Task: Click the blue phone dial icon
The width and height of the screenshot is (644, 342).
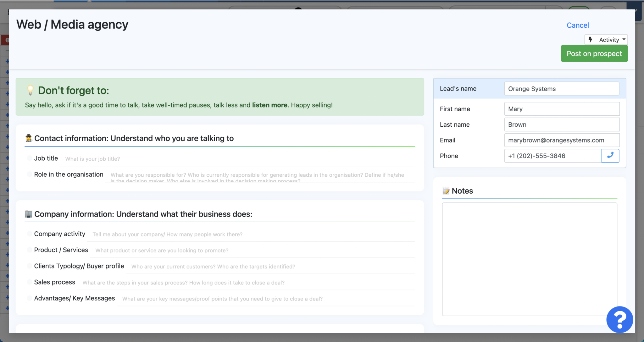Action: 610,156
